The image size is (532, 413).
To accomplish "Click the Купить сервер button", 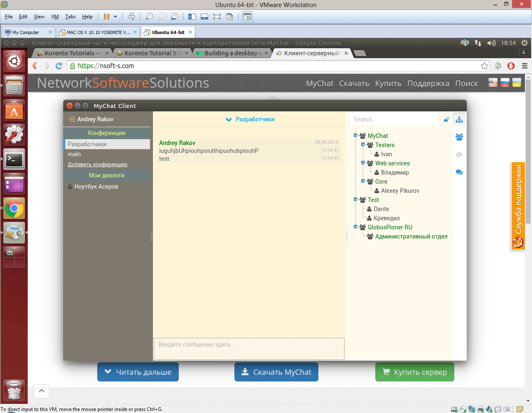I will [415, 372].
